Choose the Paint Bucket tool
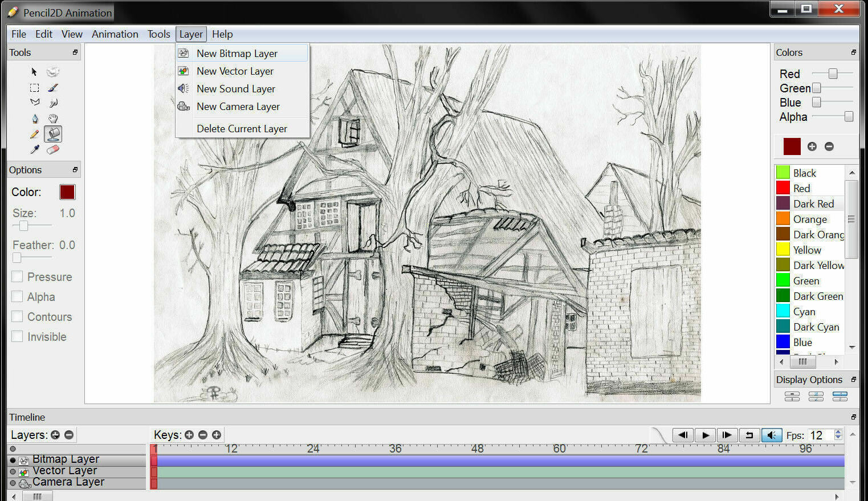 point(53,134)
